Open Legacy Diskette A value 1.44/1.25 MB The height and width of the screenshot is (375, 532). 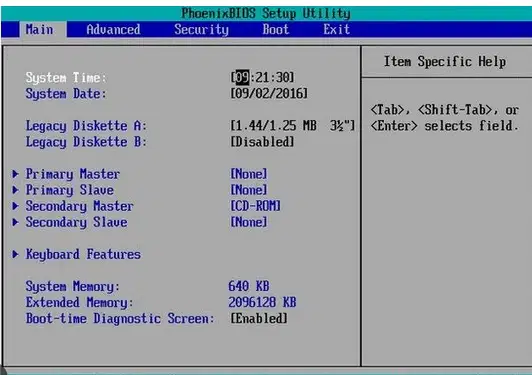click(x=292, y=126)
